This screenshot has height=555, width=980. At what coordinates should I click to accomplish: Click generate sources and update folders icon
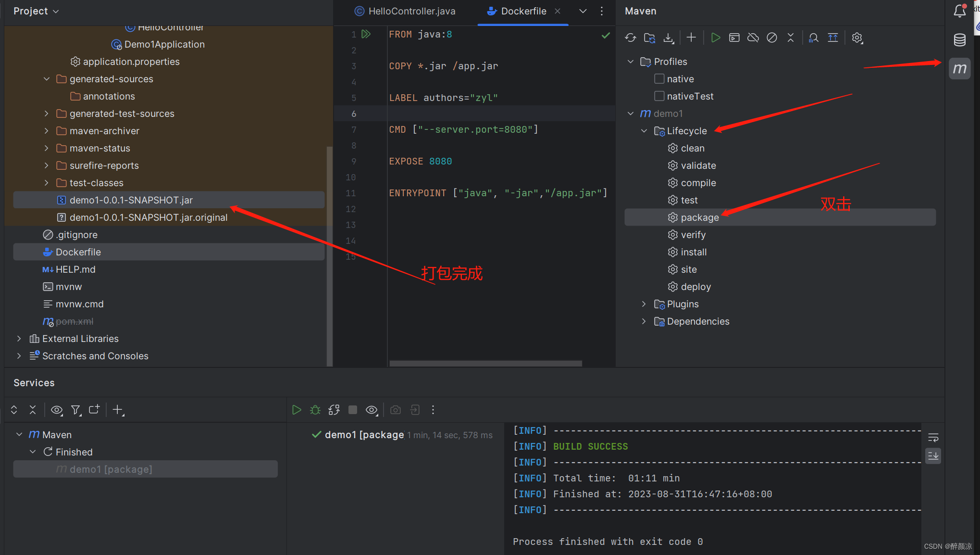649,38
